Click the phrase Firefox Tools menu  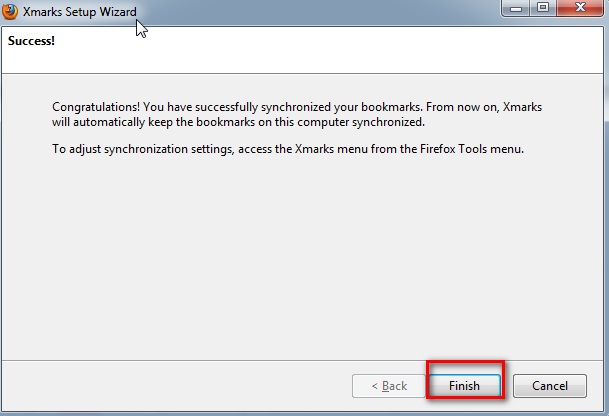coord(472,149)
